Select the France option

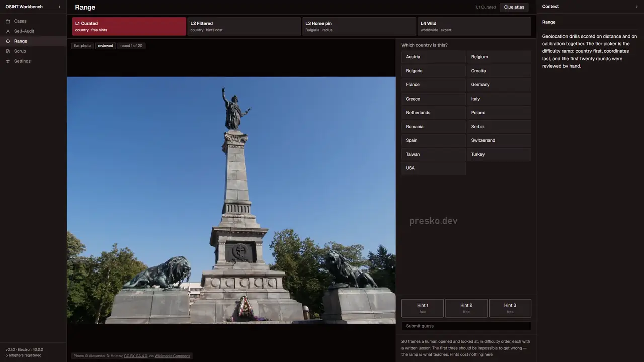click(434, 84)
